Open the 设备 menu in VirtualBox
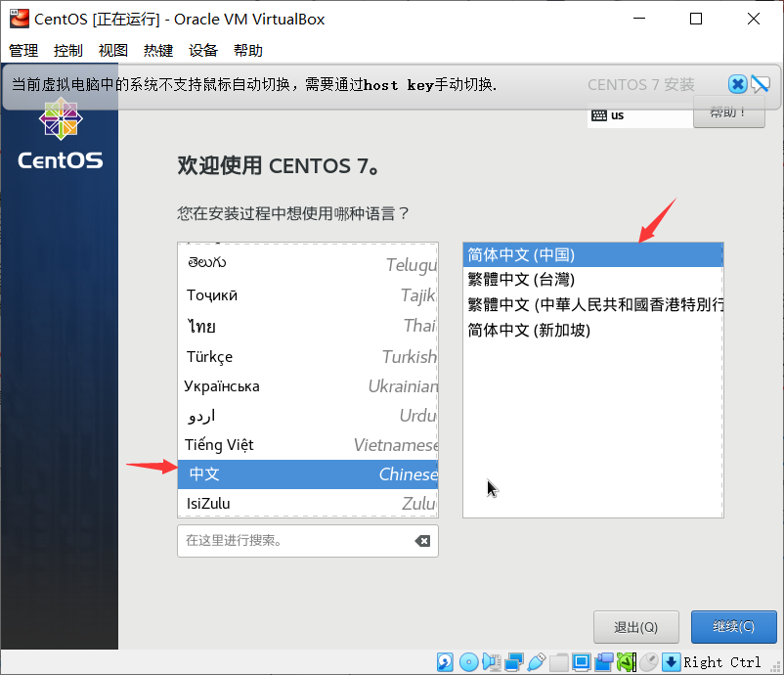This screenshot has height=675, width=784. 203,50
